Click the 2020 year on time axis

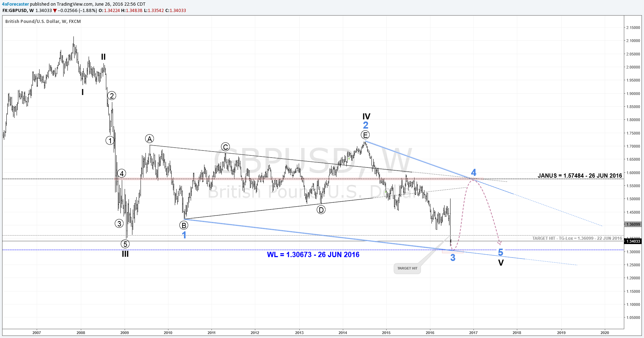point(604,333)
